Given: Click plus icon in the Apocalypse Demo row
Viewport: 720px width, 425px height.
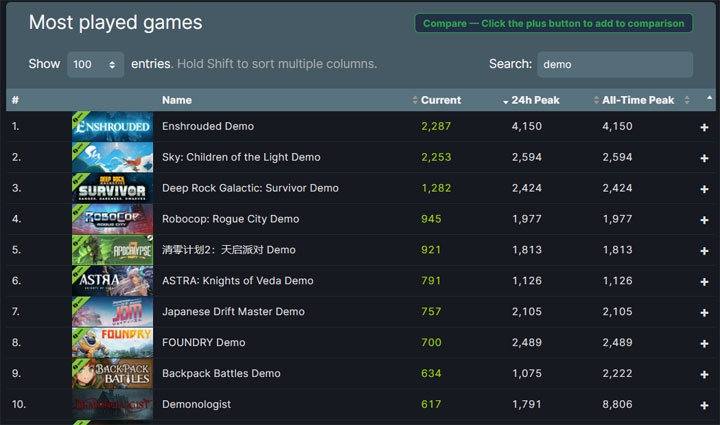Looking at the screenshot, I should coord(704,251).
